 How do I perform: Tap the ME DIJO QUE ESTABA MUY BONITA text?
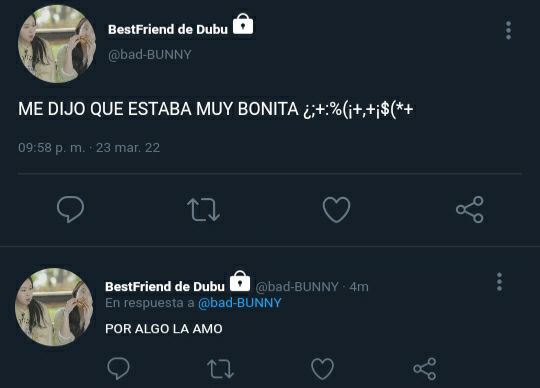158,109
